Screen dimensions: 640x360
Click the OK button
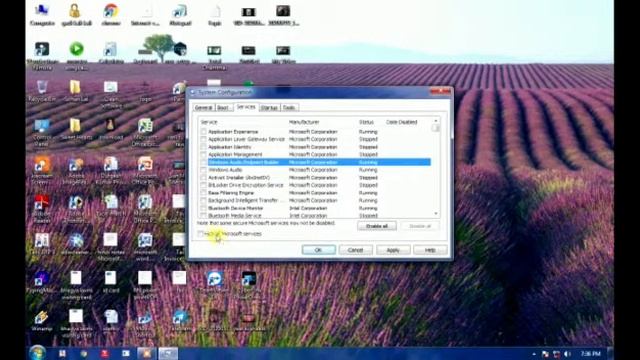318,250
